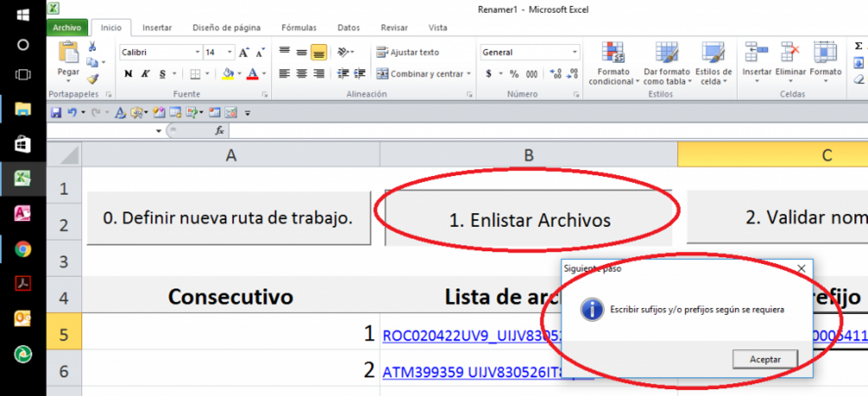Click 1. Enlistar Archivos button
The width and height of the screenshot is (868, 396).
coord(529,220)
